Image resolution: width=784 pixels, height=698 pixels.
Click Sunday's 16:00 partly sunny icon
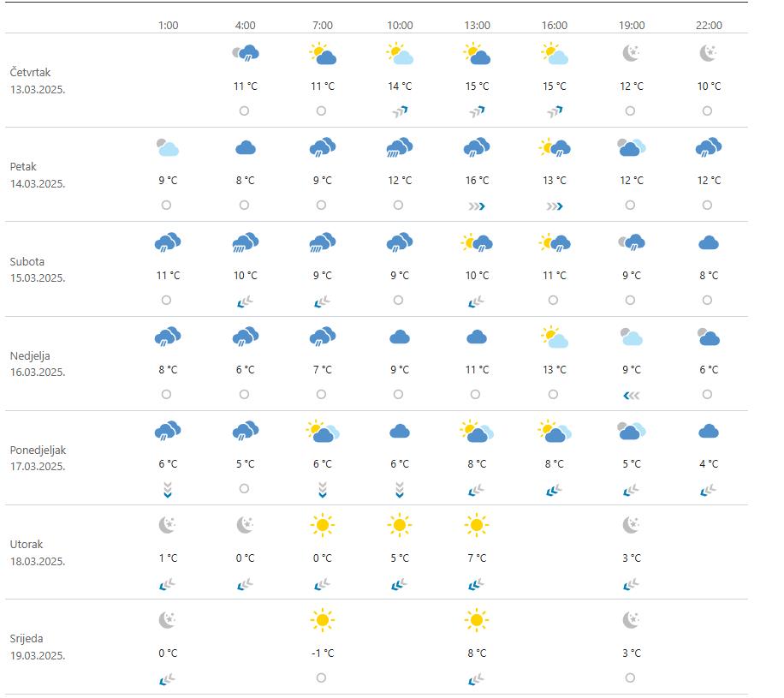click(554, 337)
